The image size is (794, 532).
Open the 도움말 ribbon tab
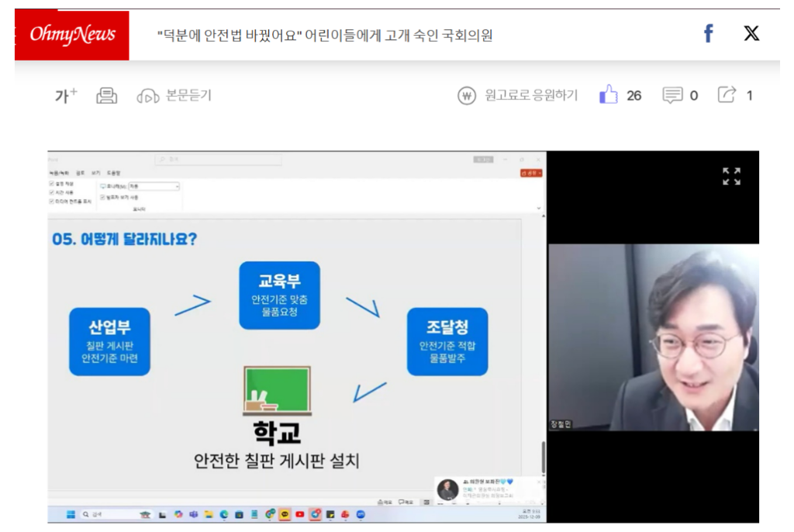(x=113, y=173)
